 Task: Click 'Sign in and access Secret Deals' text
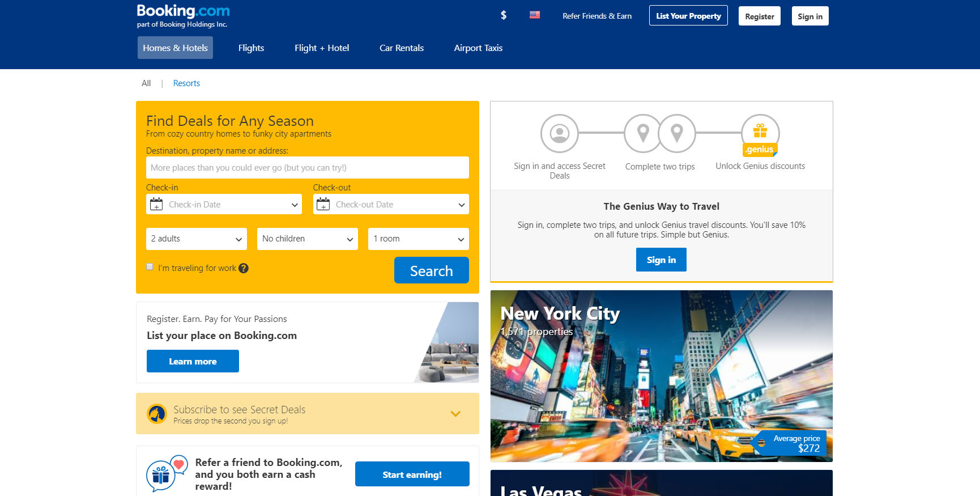(560, 171)
